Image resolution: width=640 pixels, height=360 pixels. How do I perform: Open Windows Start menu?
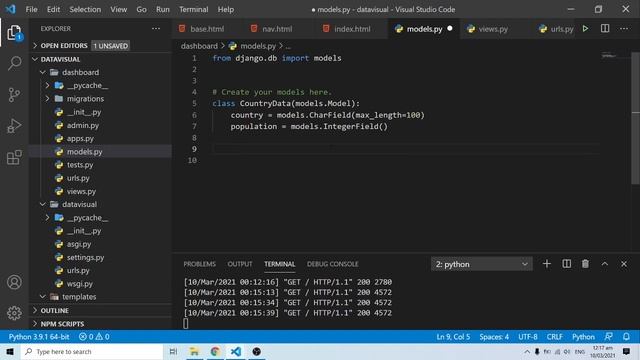point(10,351)
